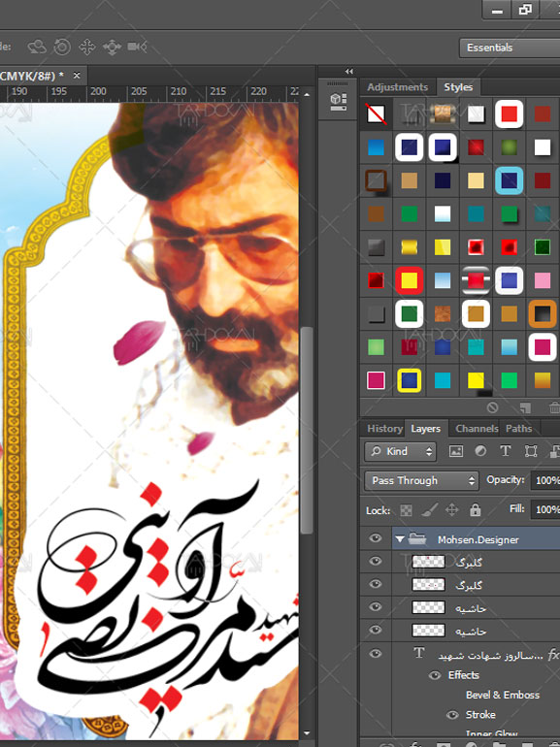This screenshot has width=560, height=747.
Task: Open the Kind layer filter dropdown
Action: [400, 451]
